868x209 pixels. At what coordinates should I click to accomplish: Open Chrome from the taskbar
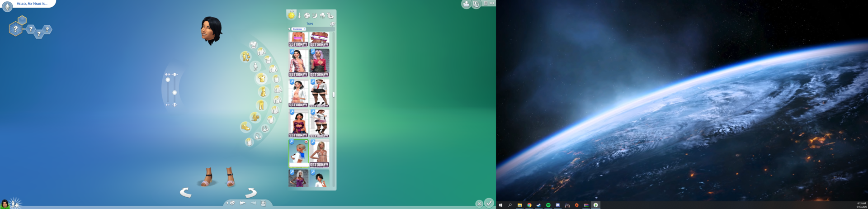tap(529, 205)
